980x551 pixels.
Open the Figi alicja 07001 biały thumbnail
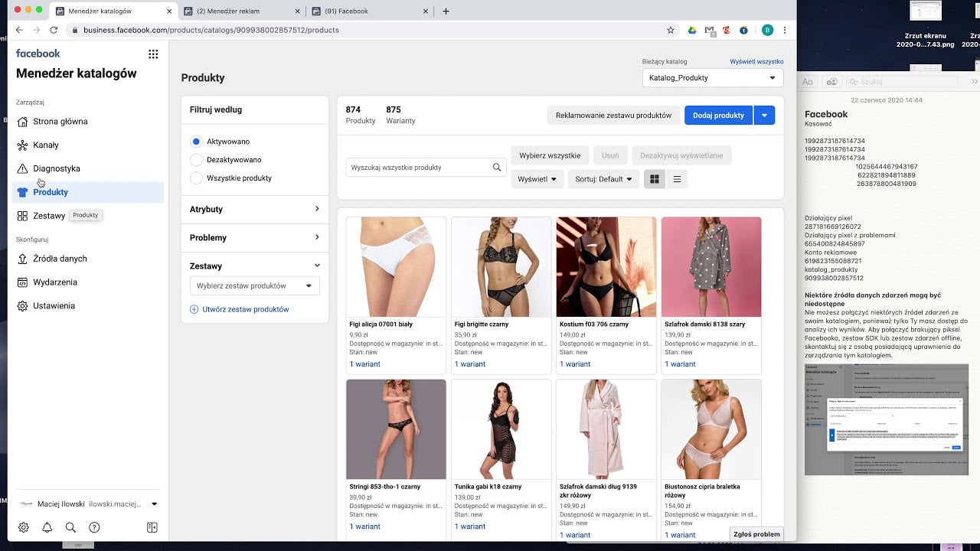point(396,267)
